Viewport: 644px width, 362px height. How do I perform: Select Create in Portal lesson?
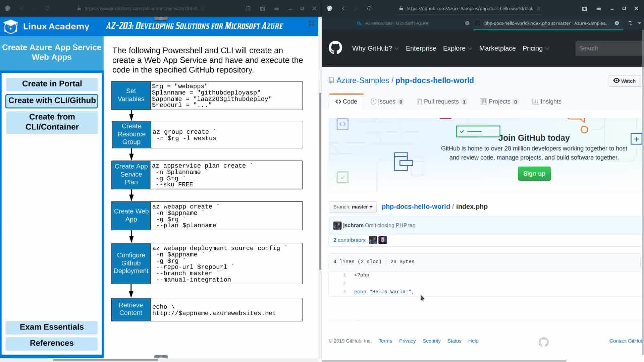point(52,84)
